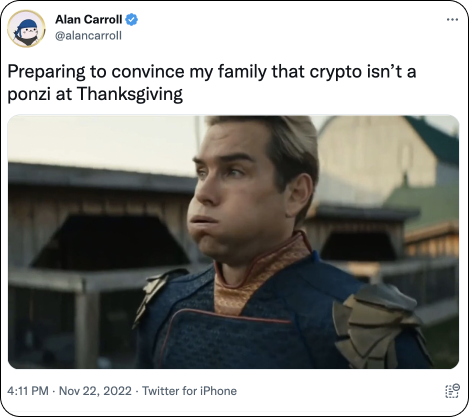Click the word 'ponzi' in the tweet
The image size is (469, 417).
click(29, 95)
